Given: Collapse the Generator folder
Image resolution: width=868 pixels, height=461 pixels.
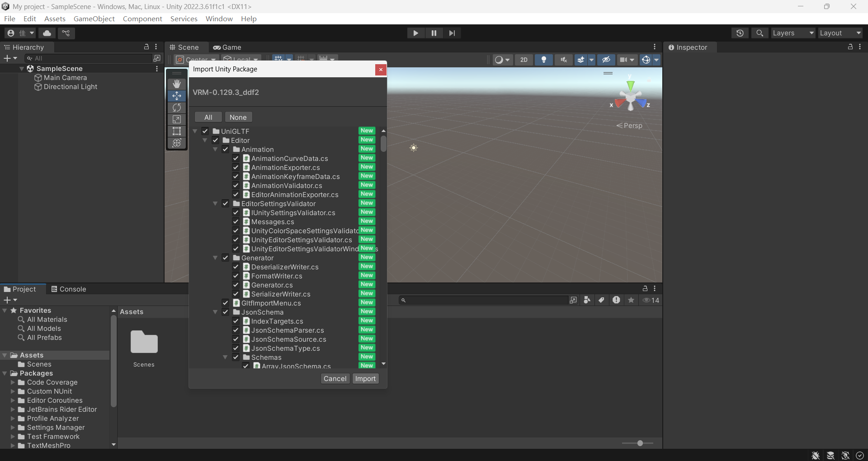Looking at the screenshot, I should 215,258.
